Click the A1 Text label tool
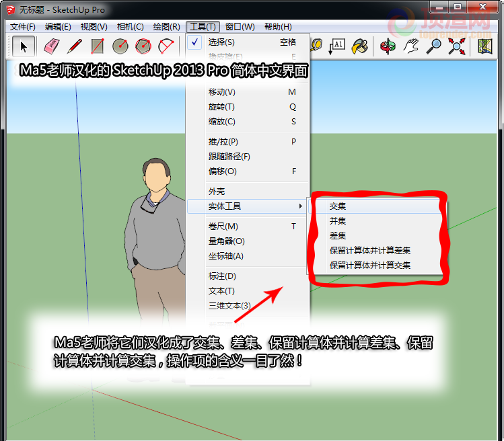This screenshot has width=504, height=441. click(336, 46)
